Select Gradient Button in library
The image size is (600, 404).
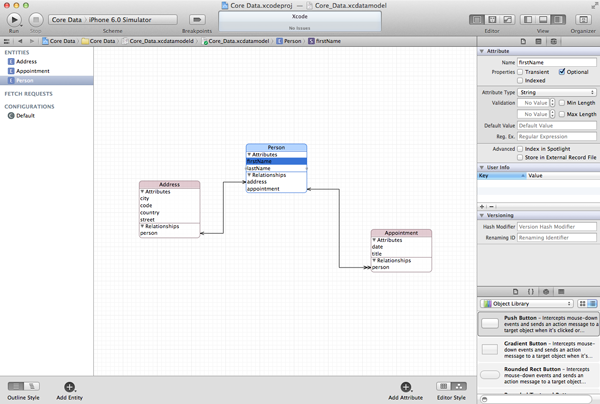click(x=539, y=350)
